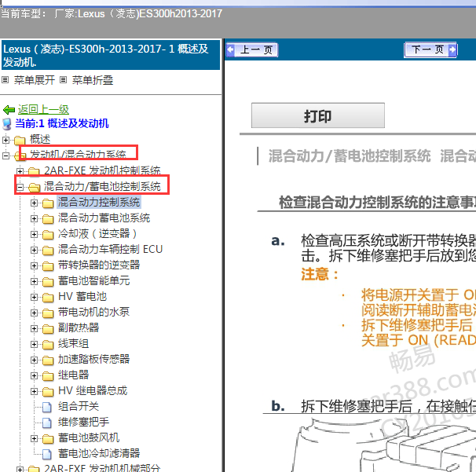
Task: Click the green back arrow icon
Action: (9, 110)
